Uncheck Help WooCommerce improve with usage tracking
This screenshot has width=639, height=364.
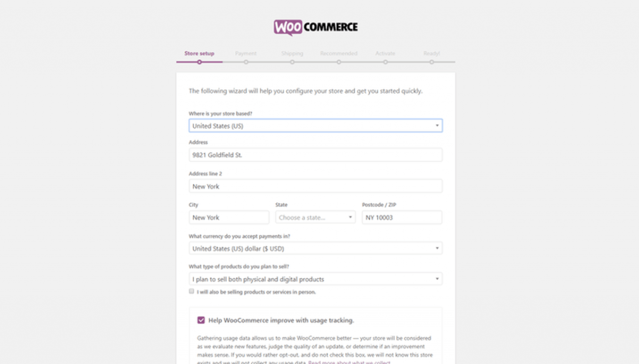(x=200, y=320)
